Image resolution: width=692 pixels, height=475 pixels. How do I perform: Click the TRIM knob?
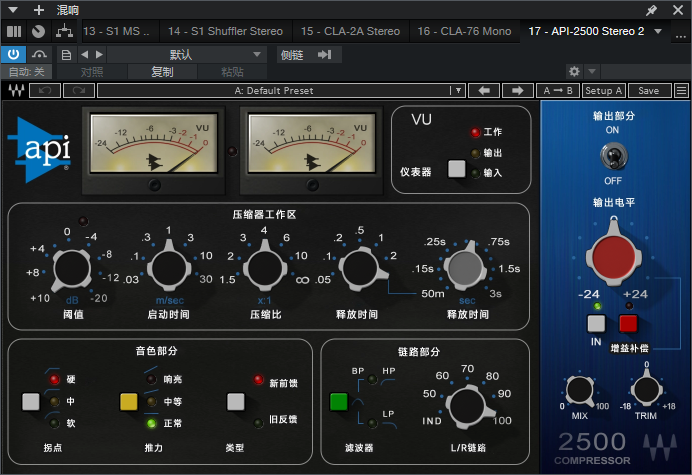pyautogui.click(x=646, y=388)
